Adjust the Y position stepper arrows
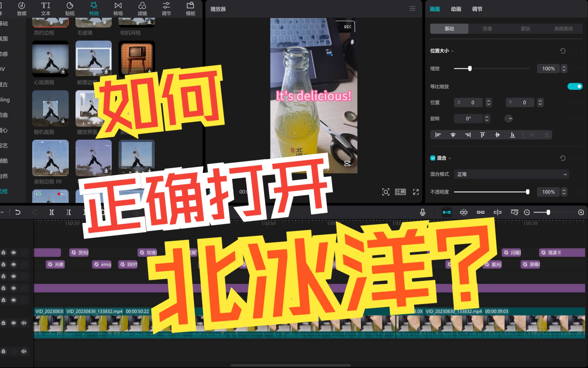The image size is (588, 368). [540, 102]
